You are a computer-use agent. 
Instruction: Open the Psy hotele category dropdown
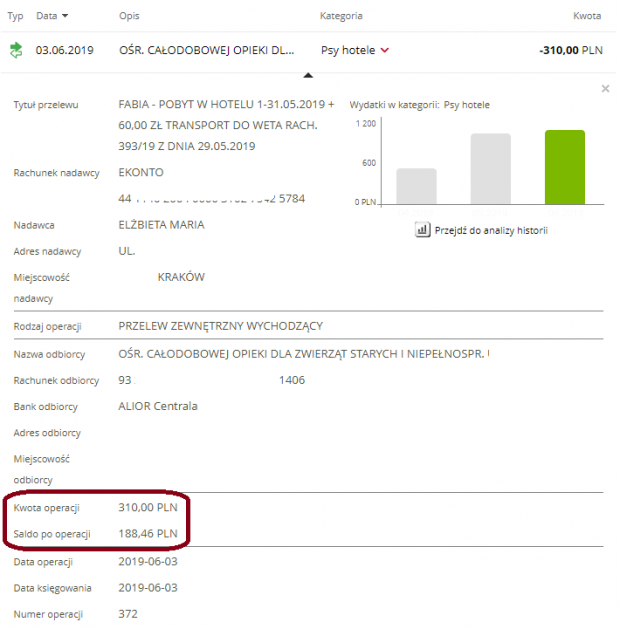click(x=385, y=49)
